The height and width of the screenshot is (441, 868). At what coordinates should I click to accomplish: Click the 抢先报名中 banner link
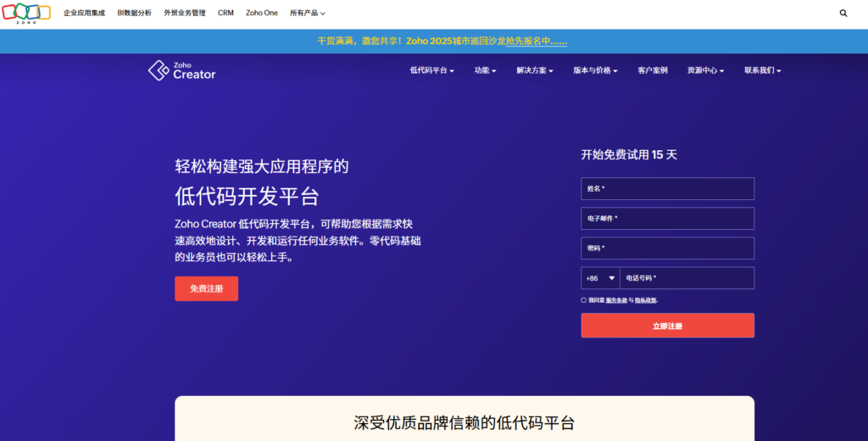[x=537, y=41]
